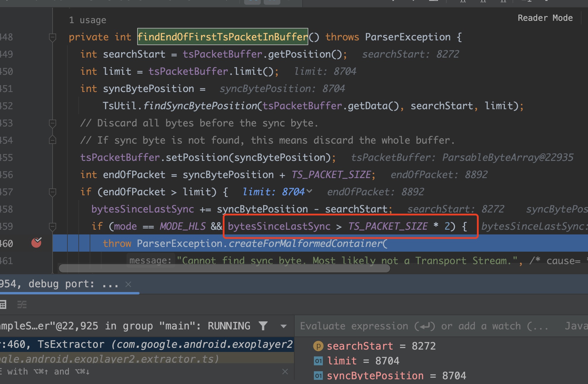Open the thread selector dropdown arrow
The width and height of the screenshot is (588, 384).
(x=284, y=326)
